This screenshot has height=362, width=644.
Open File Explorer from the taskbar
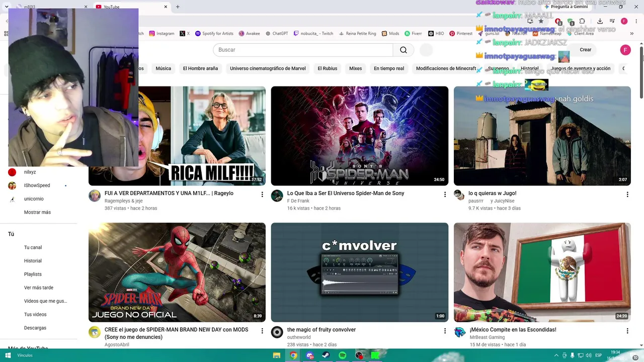click(277, 355)
